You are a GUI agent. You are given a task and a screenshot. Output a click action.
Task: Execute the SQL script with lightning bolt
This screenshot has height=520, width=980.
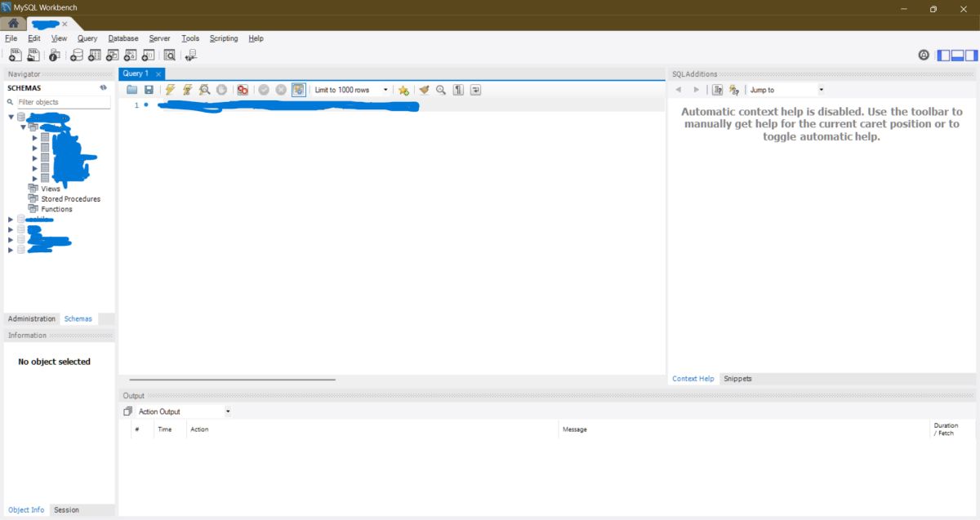pyautogui.click(x=170, y=90)
